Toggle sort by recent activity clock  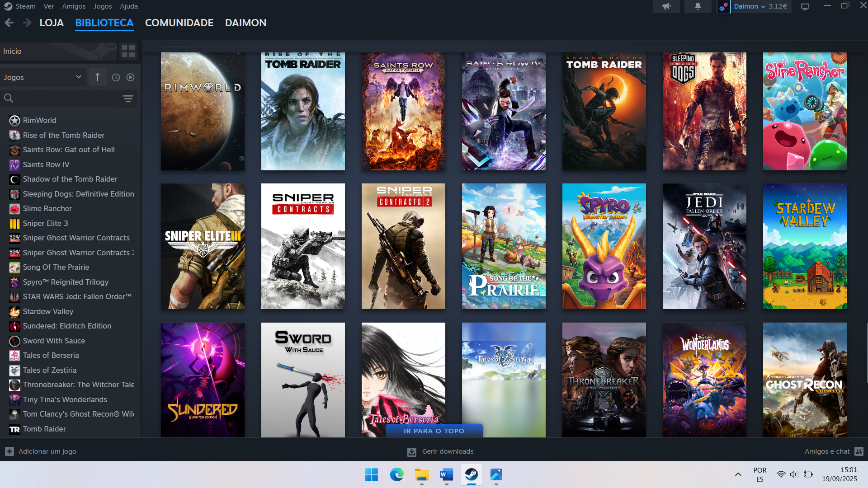[116, 77]
